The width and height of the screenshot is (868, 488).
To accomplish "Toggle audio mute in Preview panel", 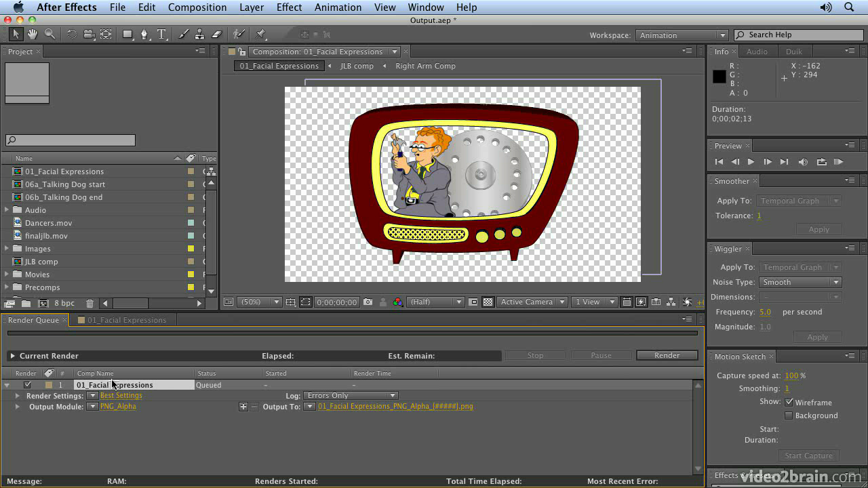I will (x=803, y=162).
